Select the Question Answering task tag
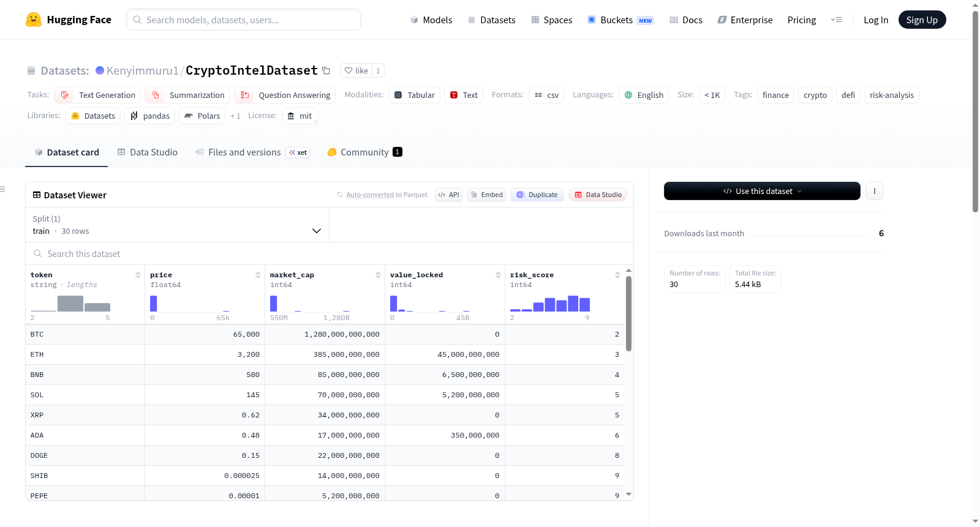Image resolution: width=980 pixels, height=527 pixels. 285,95
